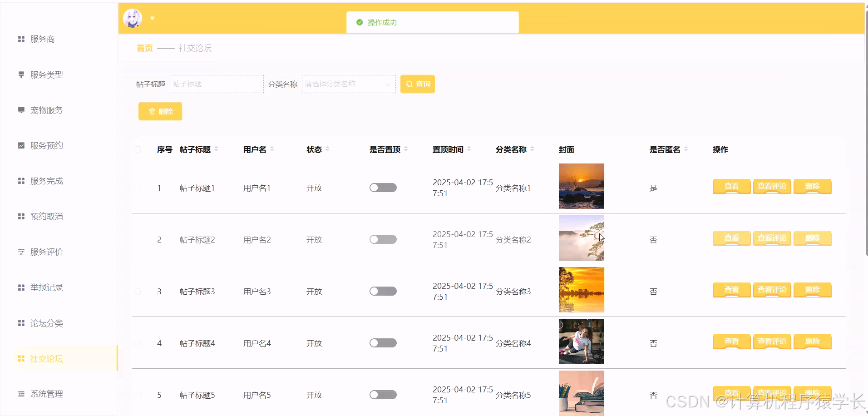Image resolution: width=868 pixels, height=416 pixels.
Task: Click 查看 for 帖子标题1
Action: pyautogui.click(x=731, y=186)
